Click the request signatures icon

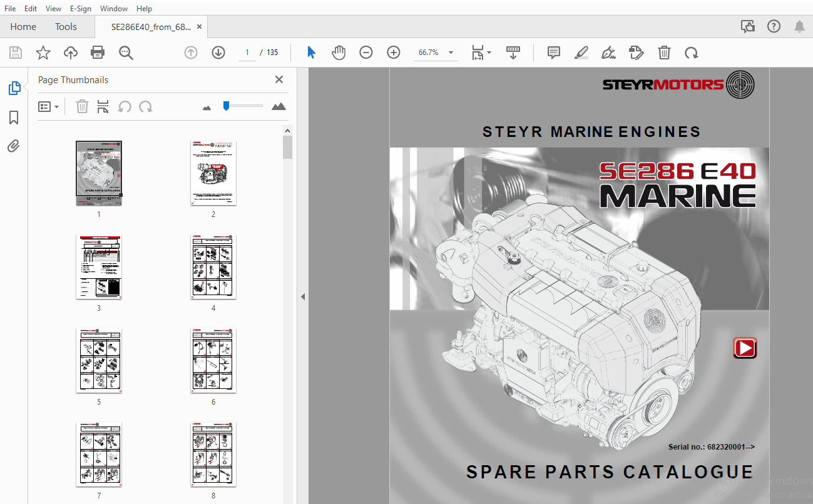[637, 53]
